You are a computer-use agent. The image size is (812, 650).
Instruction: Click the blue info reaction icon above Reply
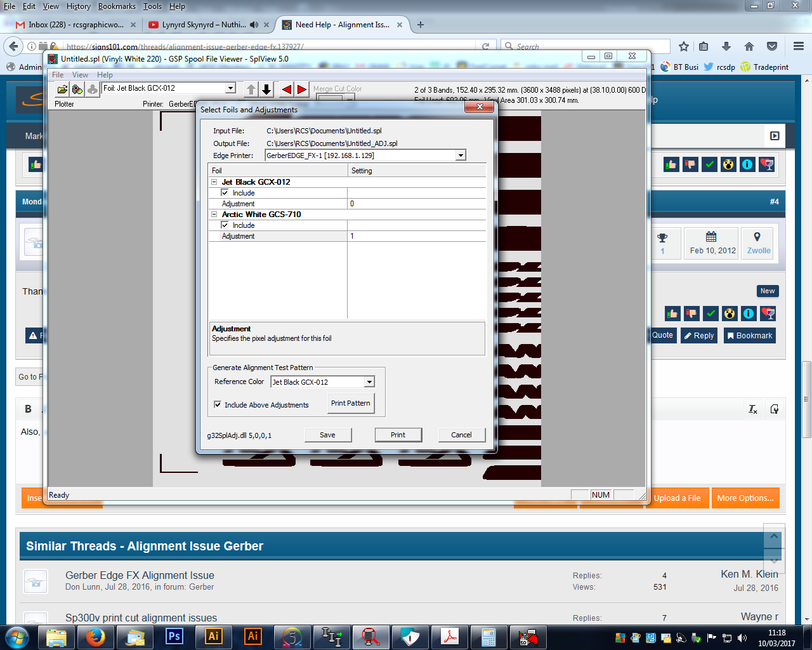tap(749, 314)
